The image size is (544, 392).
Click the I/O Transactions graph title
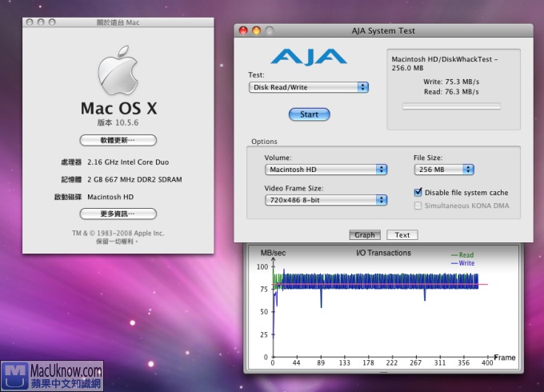(383, 253)
